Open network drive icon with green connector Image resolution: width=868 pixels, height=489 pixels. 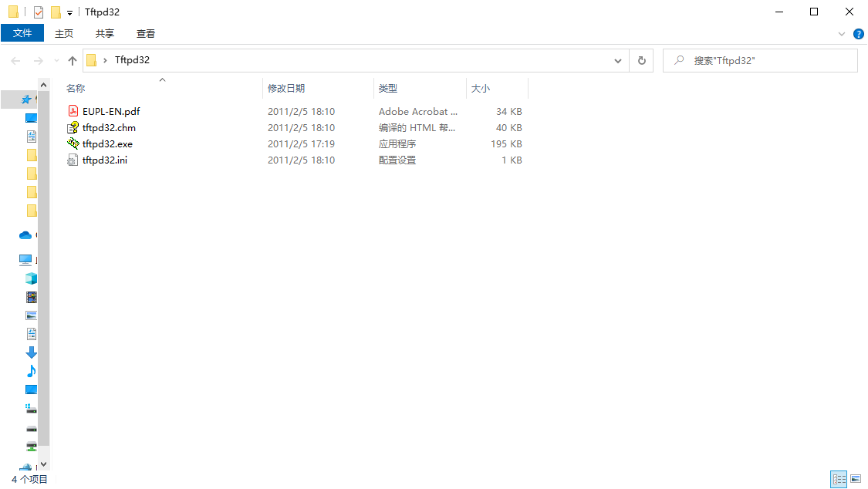point(32,447)
